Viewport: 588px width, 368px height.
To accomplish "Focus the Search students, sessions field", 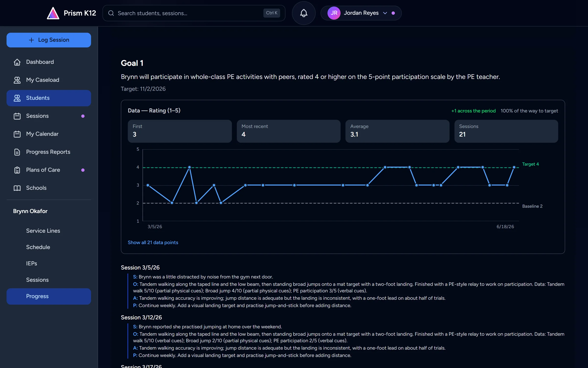I will coord(194,13).
